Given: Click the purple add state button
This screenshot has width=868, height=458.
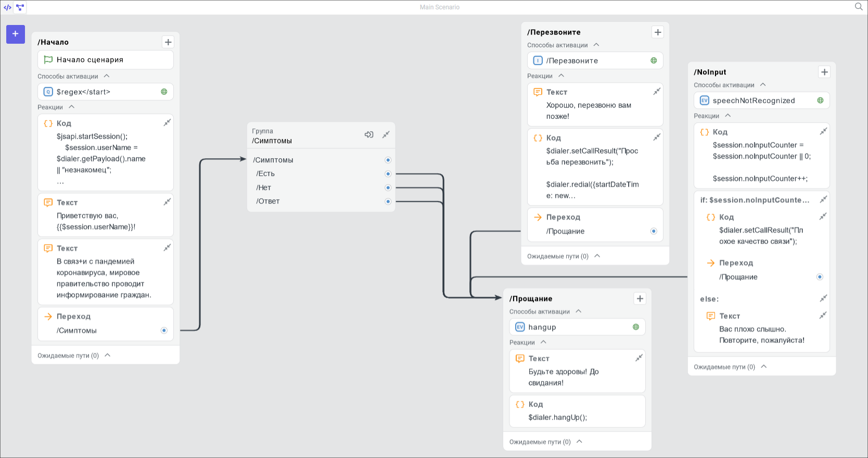Looking at the screenshot, I should click(16, 34).
